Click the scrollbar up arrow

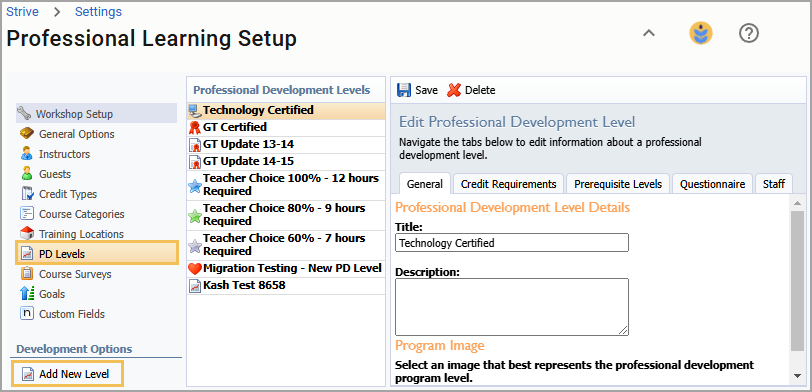click(x=797, y=202)
